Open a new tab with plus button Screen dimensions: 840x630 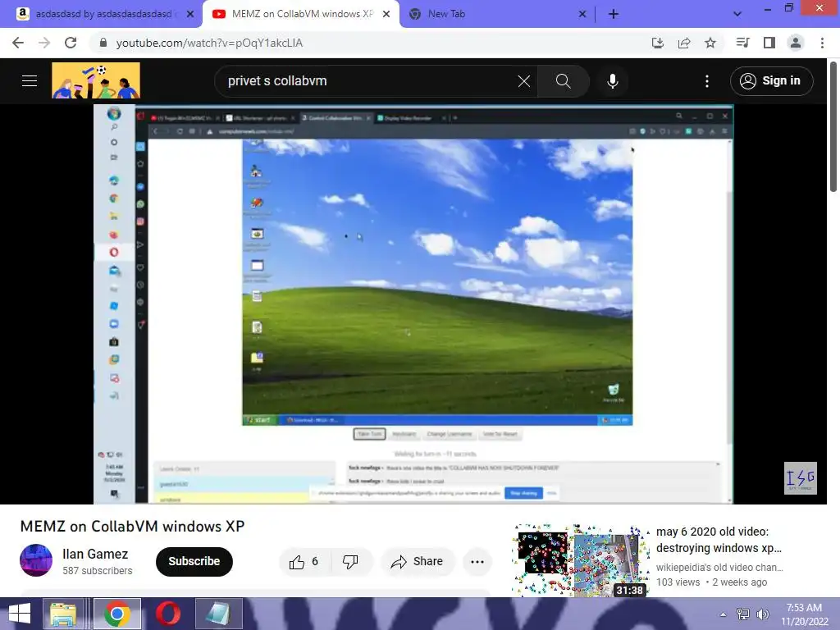[614, 14]
